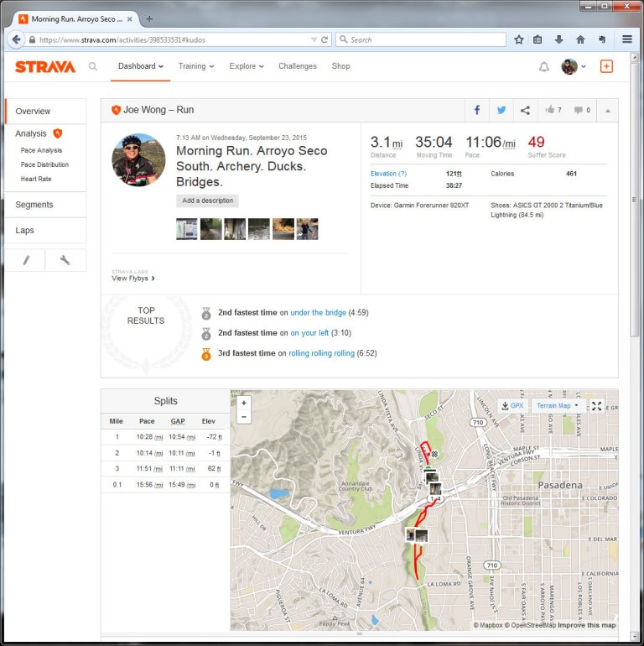Image resolution: width=644 pixels, height=646 pixels.
Task: Share activity on Facebook
Action: (477, 110)
